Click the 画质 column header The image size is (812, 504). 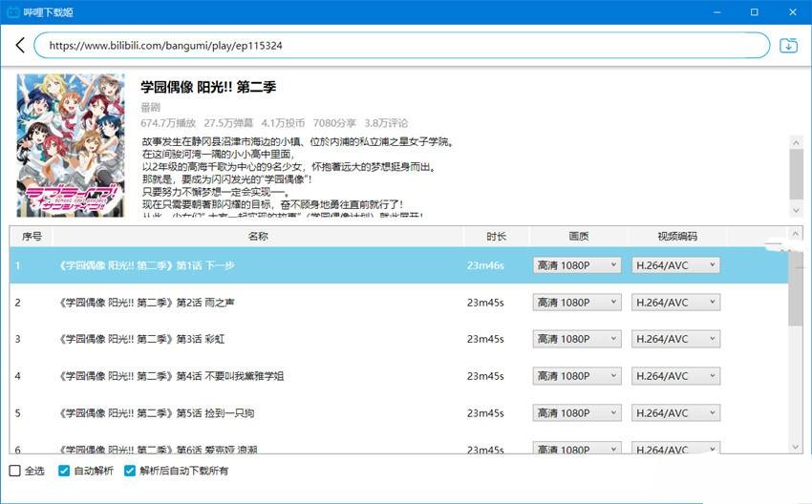[579, 237]
